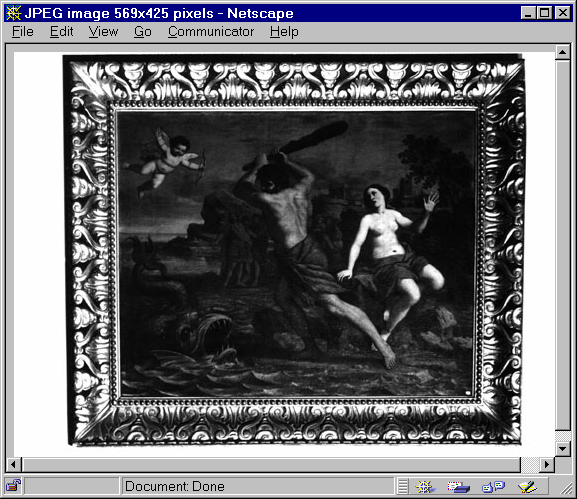Open the View menu
This screenshot has width=577, height=499.
(x=103, y=32)
